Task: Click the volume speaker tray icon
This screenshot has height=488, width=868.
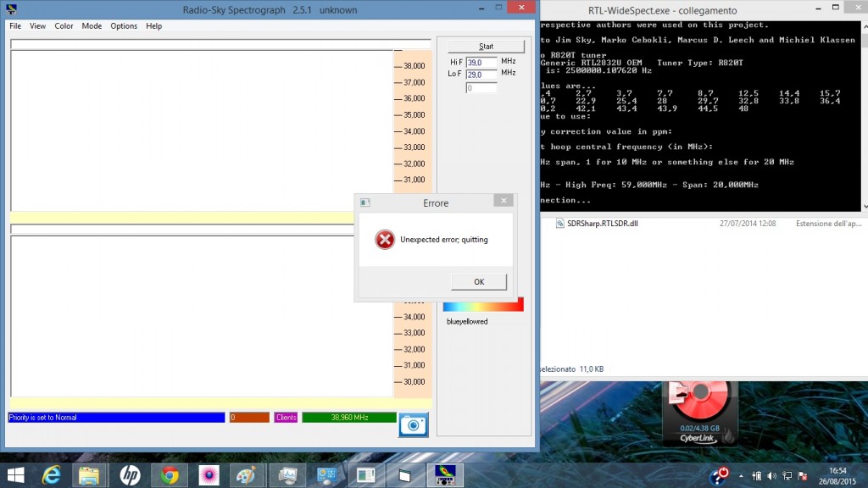Action: coord(771,476)
